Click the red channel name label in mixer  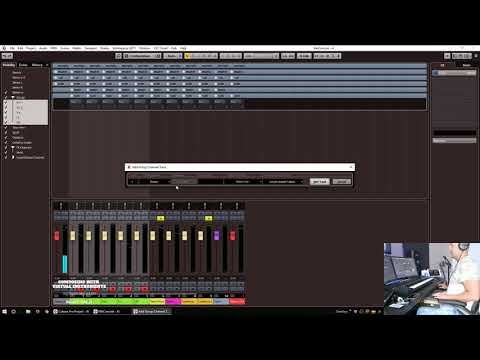237,301
